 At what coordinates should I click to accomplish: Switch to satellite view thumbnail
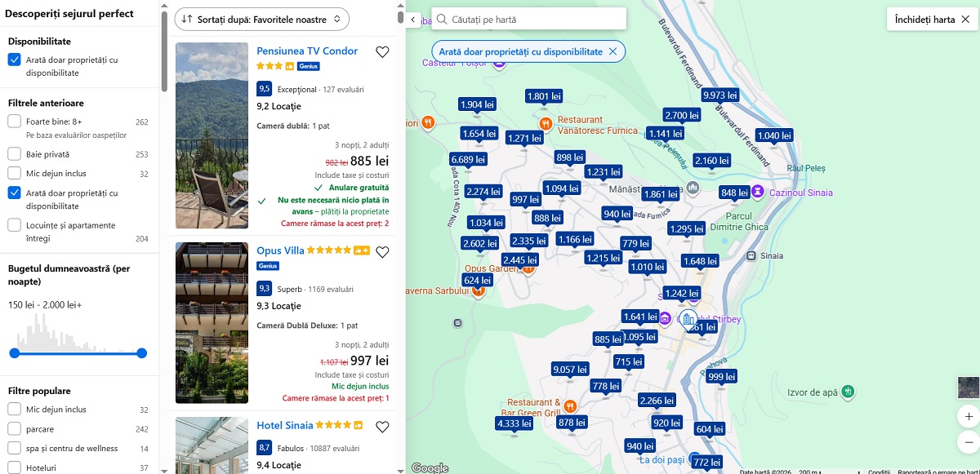(969, 387)
